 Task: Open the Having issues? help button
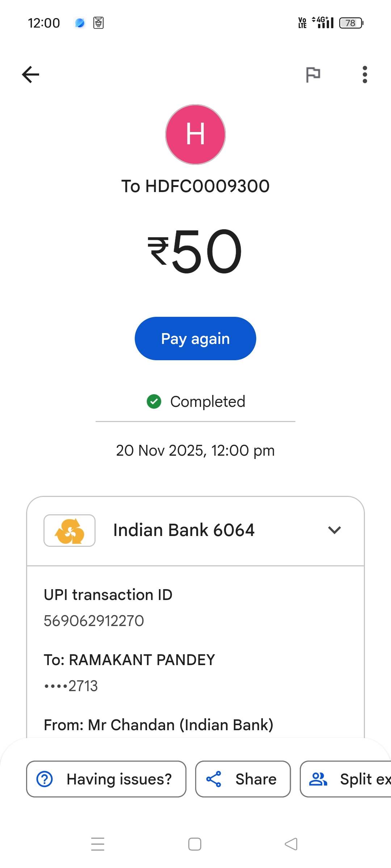click(106, 779)
